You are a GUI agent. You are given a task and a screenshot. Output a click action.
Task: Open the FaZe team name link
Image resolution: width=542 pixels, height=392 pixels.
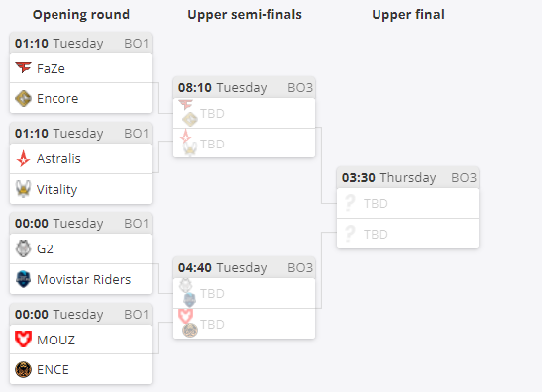(x=51, y=68)
